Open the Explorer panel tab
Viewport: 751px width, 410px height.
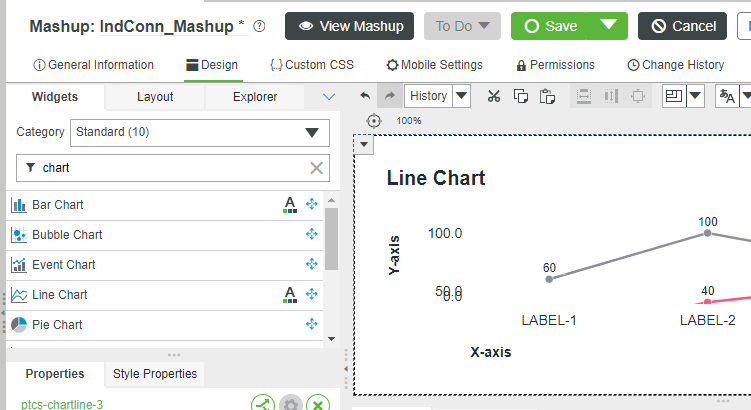pyautogui.click(x=255, y=97)
